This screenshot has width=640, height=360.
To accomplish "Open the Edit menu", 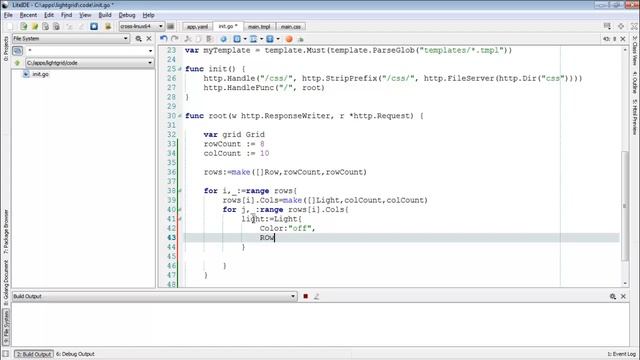I will [49, 15].
